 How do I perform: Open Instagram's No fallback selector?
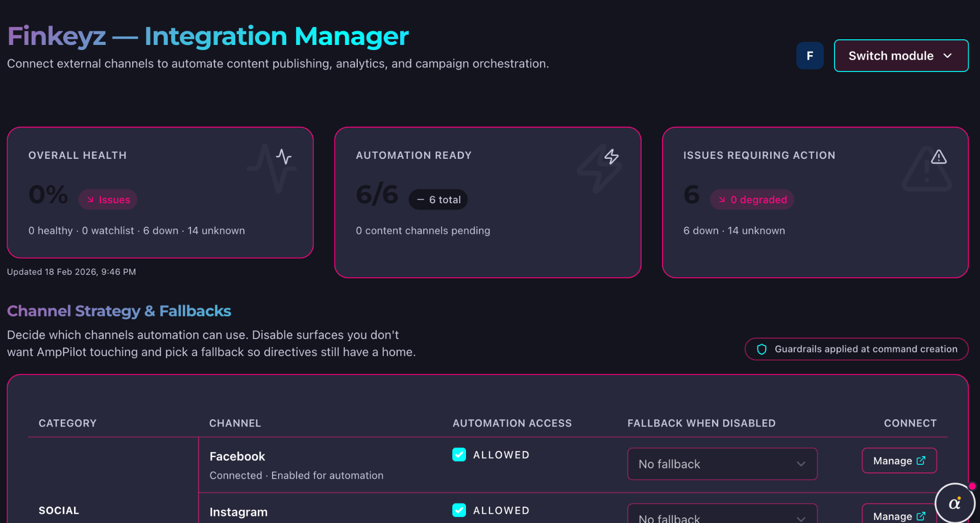tap(722, 517)
